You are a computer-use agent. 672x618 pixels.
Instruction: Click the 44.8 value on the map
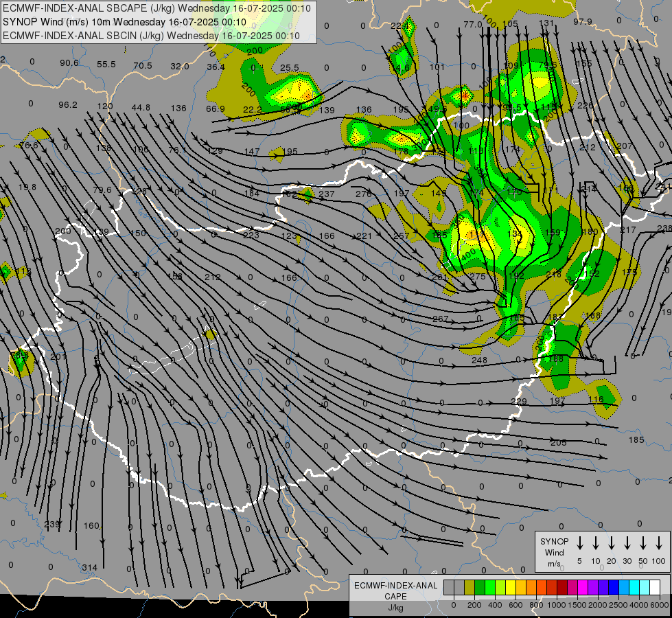click(x=141, y=107)
